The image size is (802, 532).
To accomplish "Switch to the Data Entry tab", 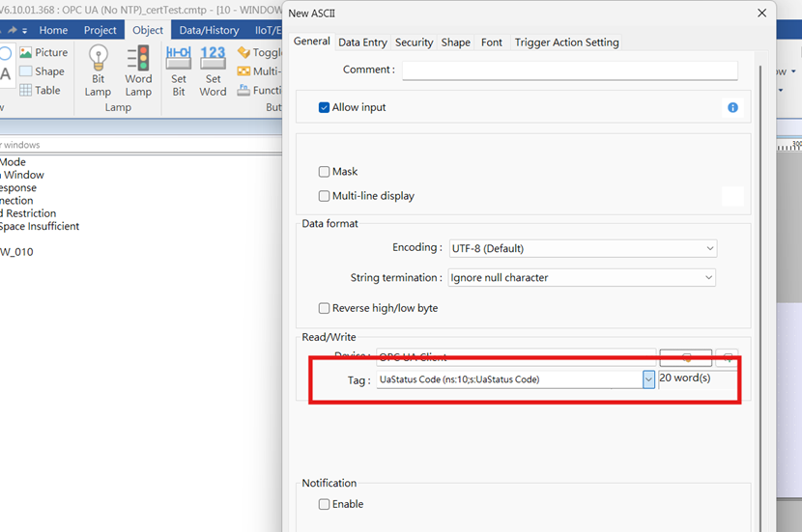I will tap(362, 42).
